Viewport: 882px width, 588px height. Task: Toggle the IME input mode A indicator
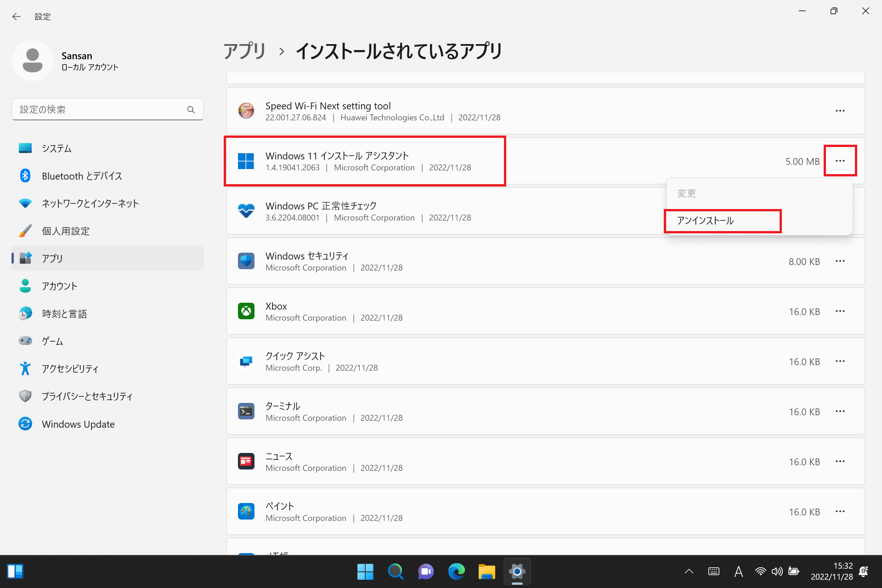[x=738, y=571]
